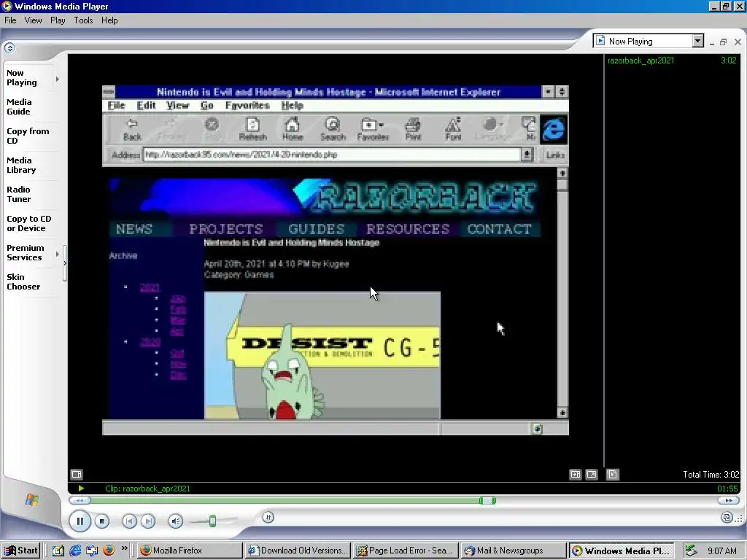
Task: Click the seek bar position thumb
Action: 487,500
